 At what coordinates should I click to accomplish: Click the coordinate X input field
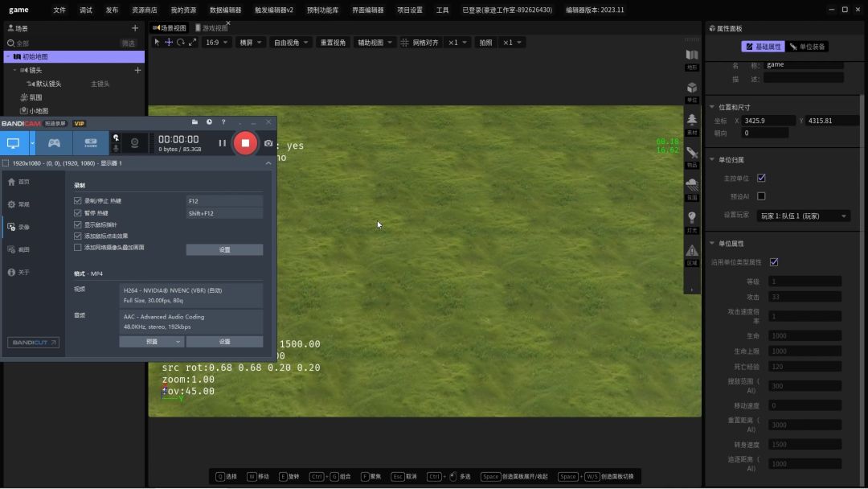click(768, 121)
